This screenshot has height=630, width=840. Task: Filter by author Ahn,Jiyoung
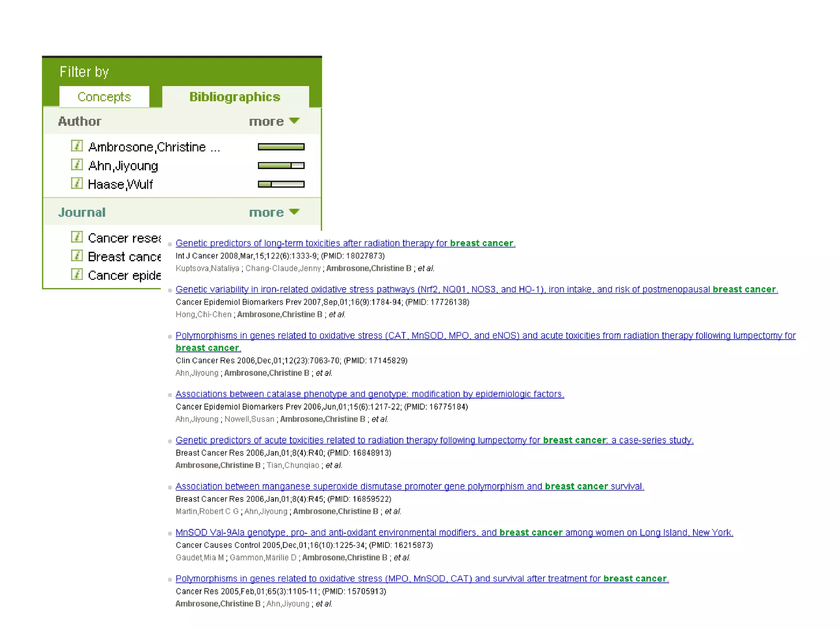click(x=123, y=166)
